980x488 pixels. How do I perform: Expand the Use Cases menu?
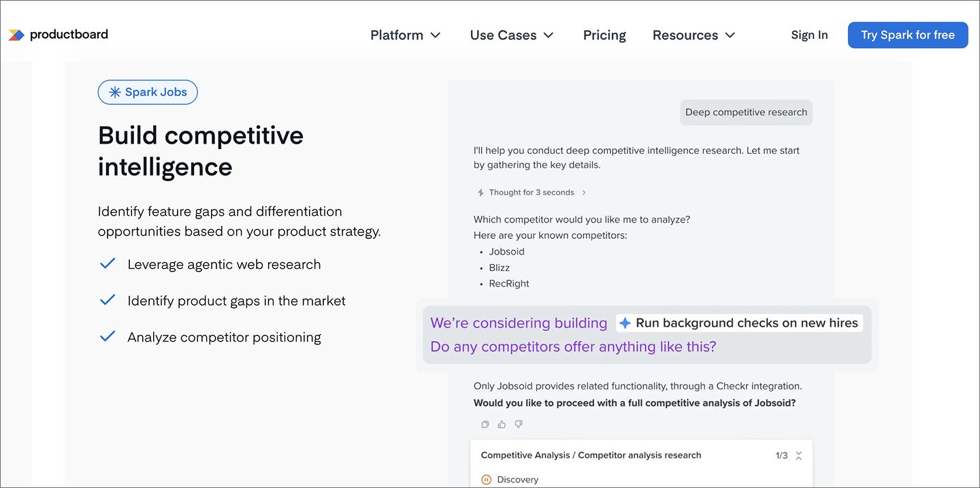[512, 35]
